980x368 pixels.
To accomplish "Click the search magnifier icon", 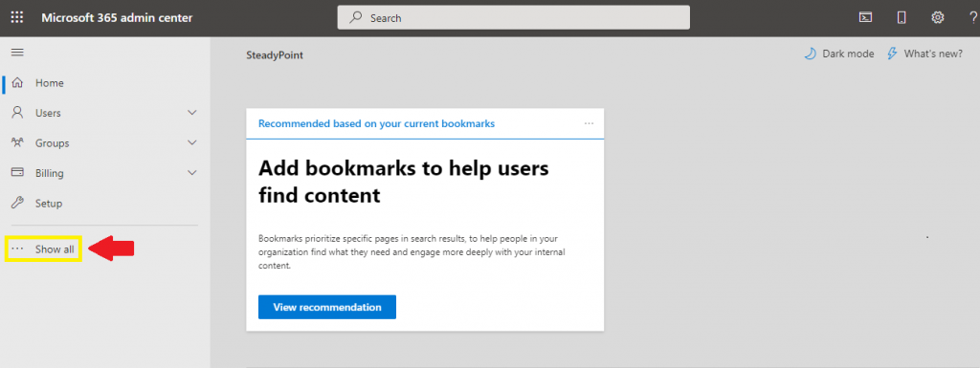I will coord(356,17).
